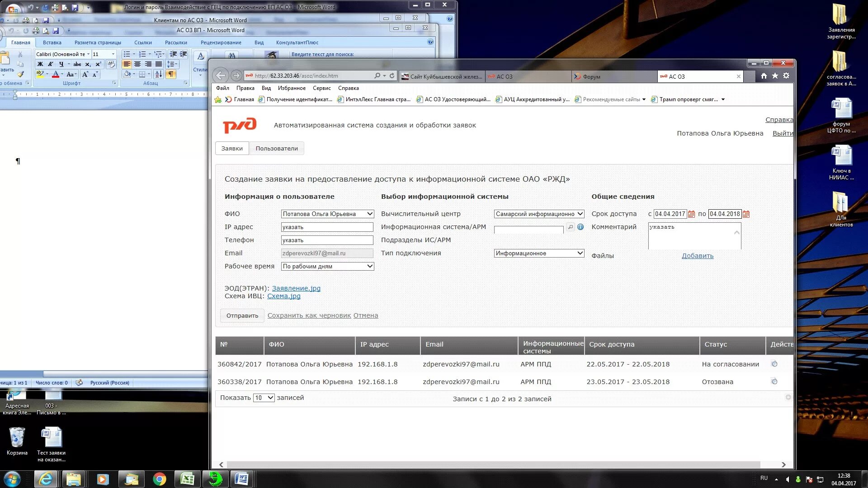
Task: Open the Рецензирование ribbon tab in Word
Action: (221, 42)
